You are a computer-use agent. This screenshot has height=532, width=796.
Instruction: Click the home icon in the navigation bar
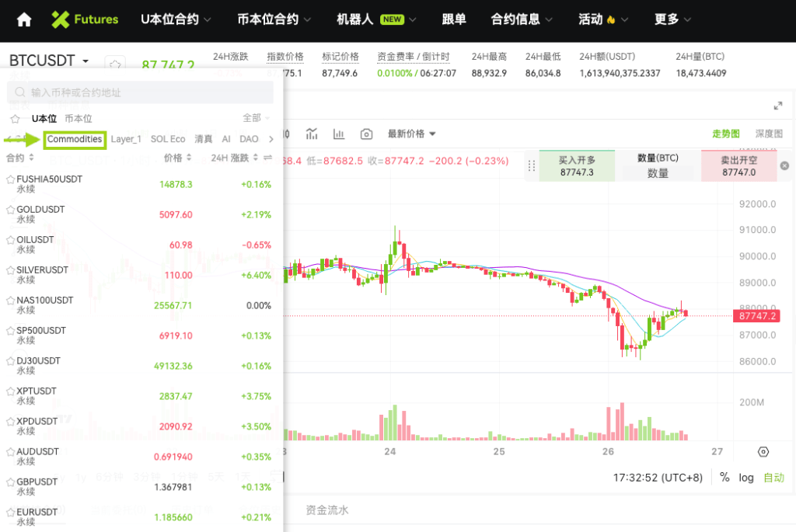(x=24, y=21)
